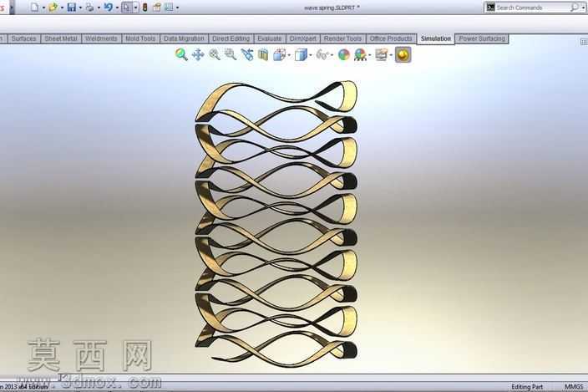Click Previous View icon
The image size is (588, 392).
(247, 55)
